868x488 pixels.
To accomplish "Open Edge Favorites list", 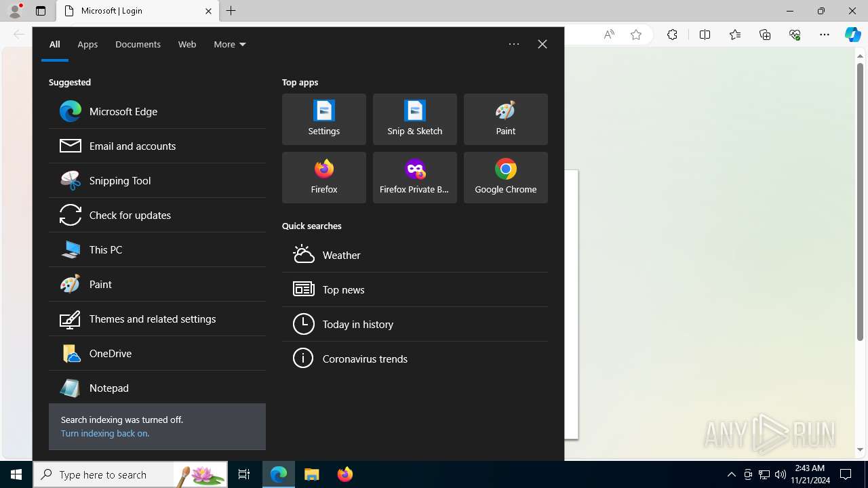I will pyautogui.click(x=735, y=35).
